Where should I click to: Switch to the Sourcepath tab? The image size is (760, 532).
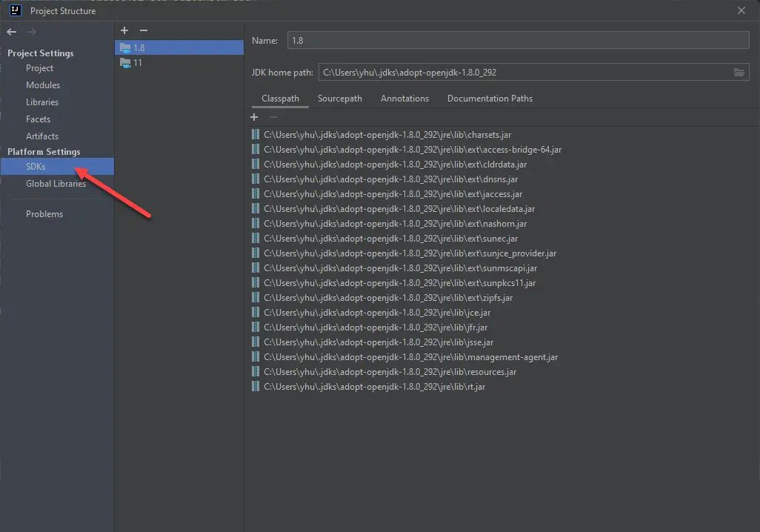pos(339,98)
